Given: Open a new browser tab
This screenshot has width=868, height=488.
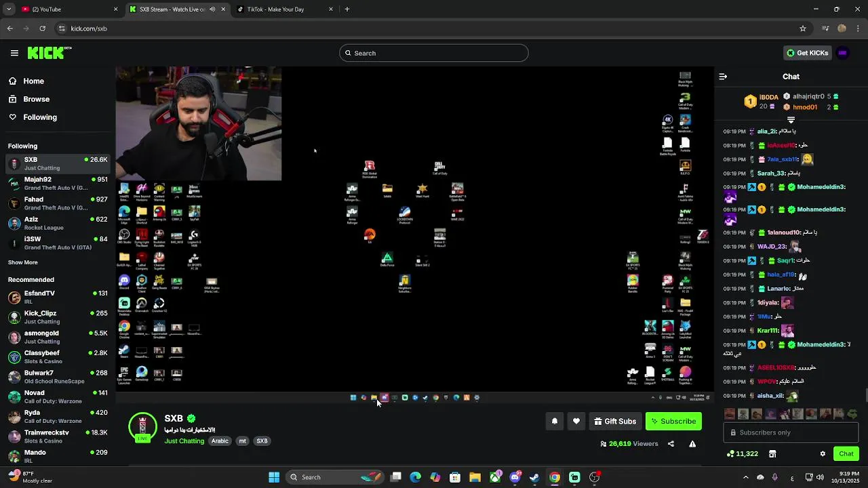Looking at the screenshot, I should click(x=347, y=9).
